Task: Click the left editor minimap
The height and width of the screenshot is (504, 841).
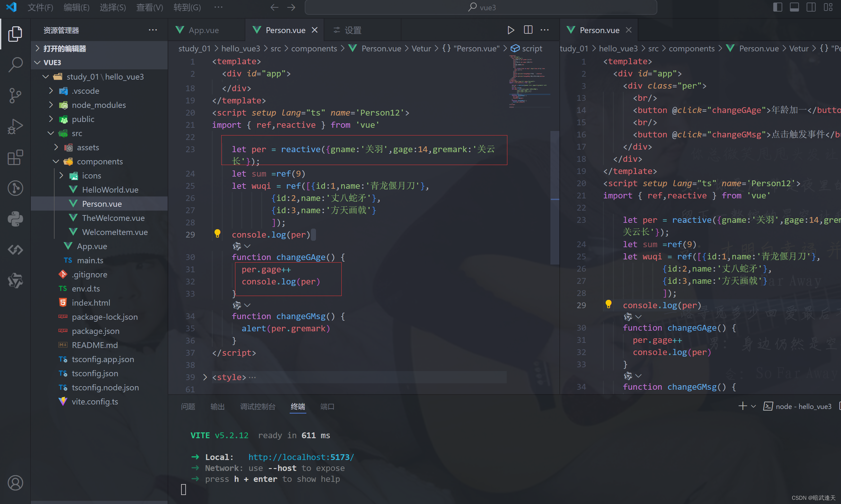Action: [x=529, y=82]
